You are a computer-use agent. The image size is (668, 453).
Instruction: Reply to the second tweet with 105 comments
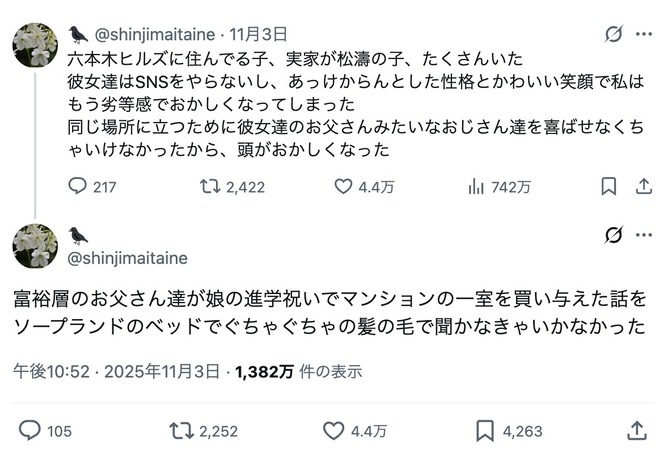45,431
